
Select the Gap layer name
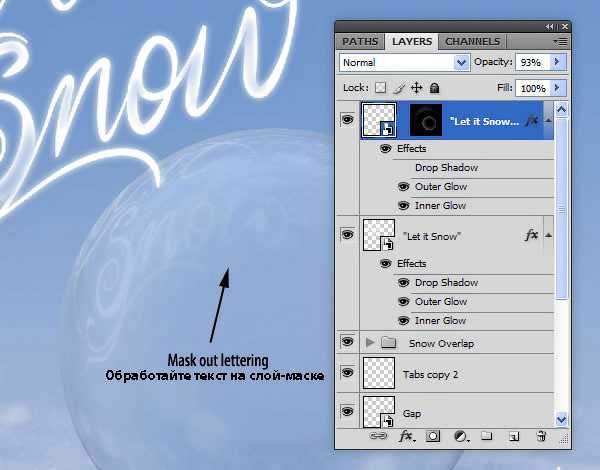pyautogui.click(x=412, y=414)
